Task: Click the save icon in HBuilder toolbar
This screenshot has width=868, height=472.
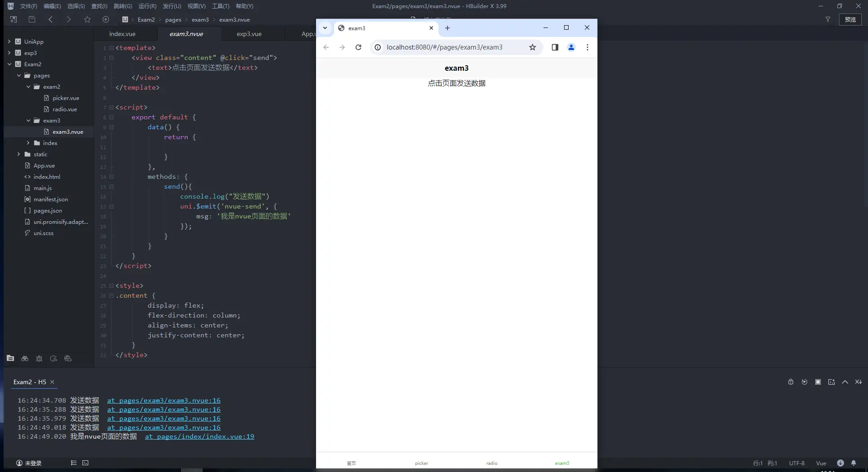Action: tap(32, 19)
